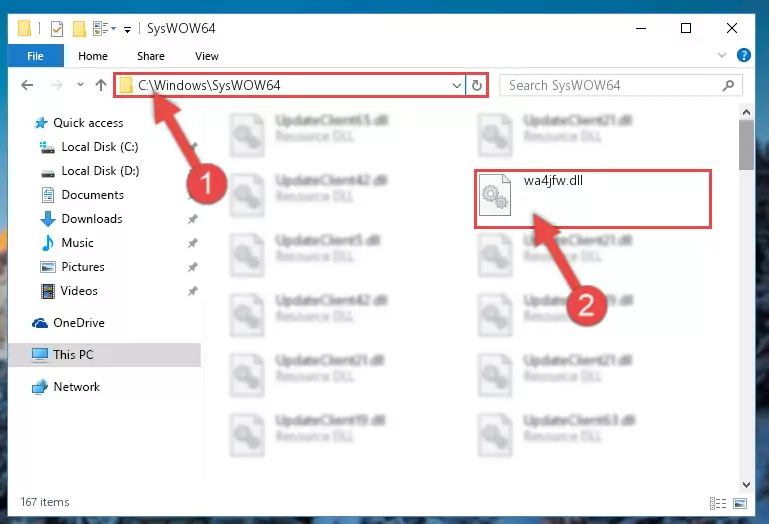Click the OneDrive cloud icon

[x=40, y=323]
